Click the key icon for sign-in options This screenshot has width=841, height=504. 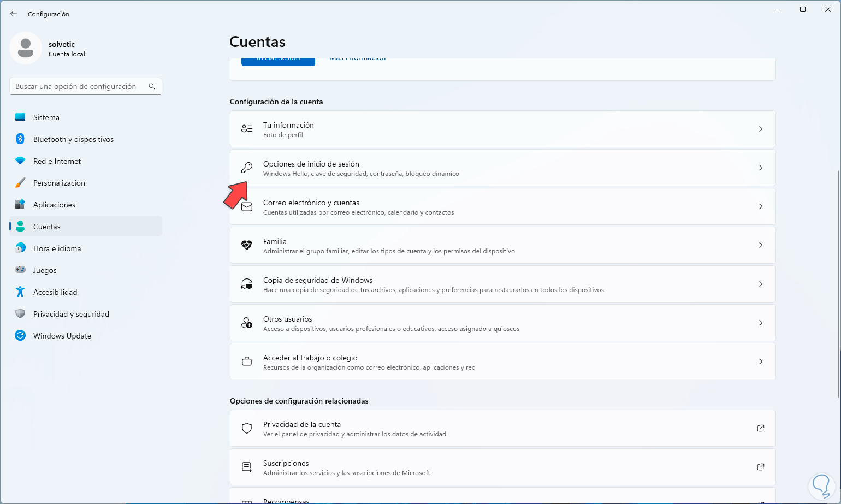click(247, 168)
